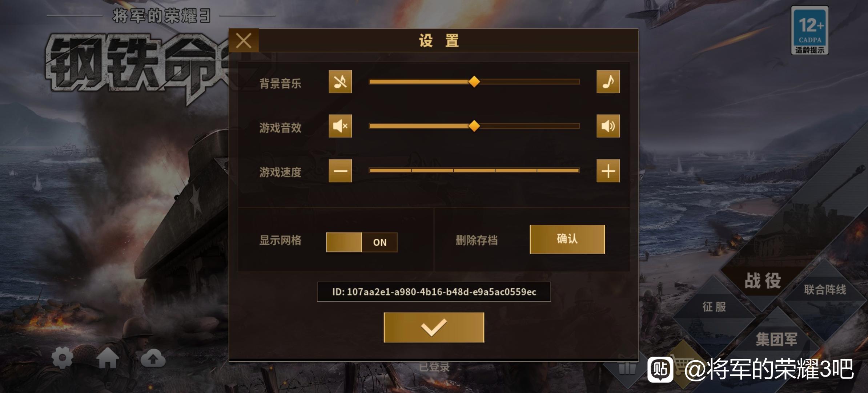Open the 12+ CADPA age rating notice
This screenshot has height=393, width=868.
tap(809, 30)
